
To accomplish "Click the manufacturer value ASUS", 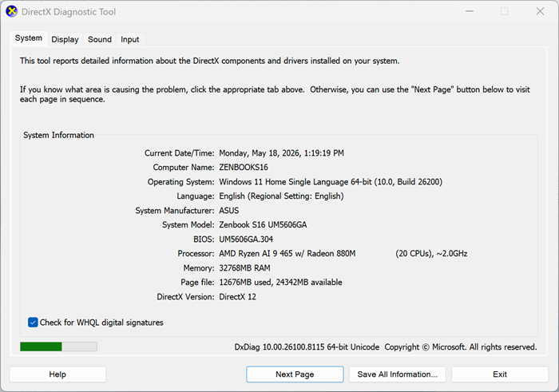I will 229,211.
